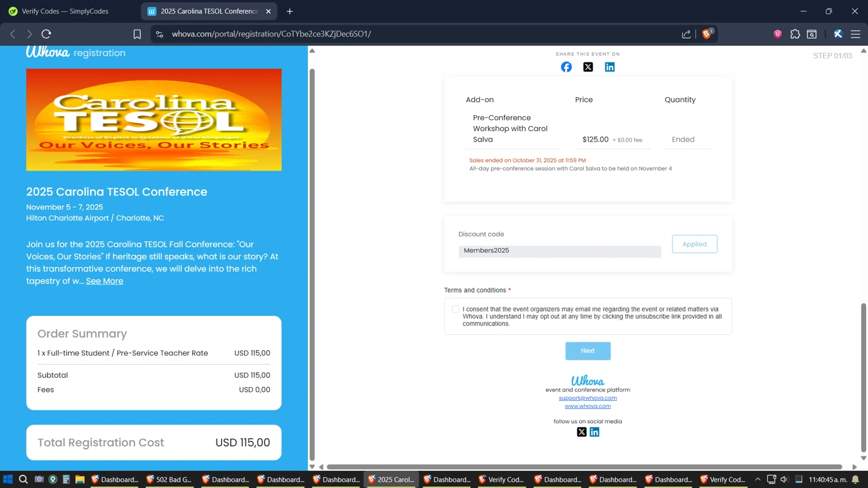Click the Applied discount button
The image size is (868, 488).
click(694, 244)
